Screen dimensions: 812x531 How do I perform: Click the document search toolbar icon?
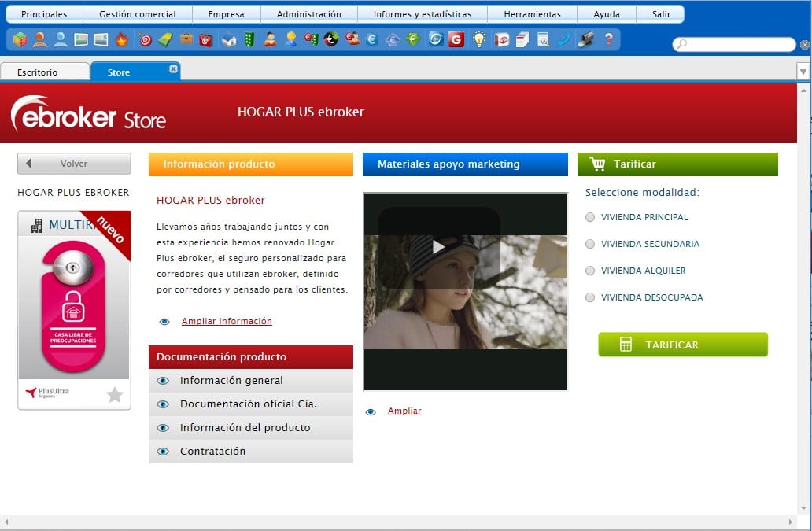(543, 40)
